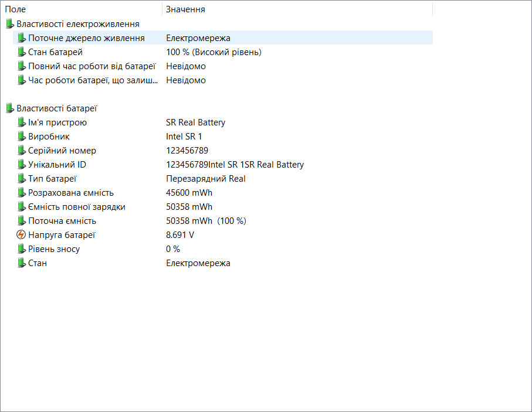Select the 'Тип батареї' row
The height and width of the screenshot is (412, 532).
pos(222,179)
